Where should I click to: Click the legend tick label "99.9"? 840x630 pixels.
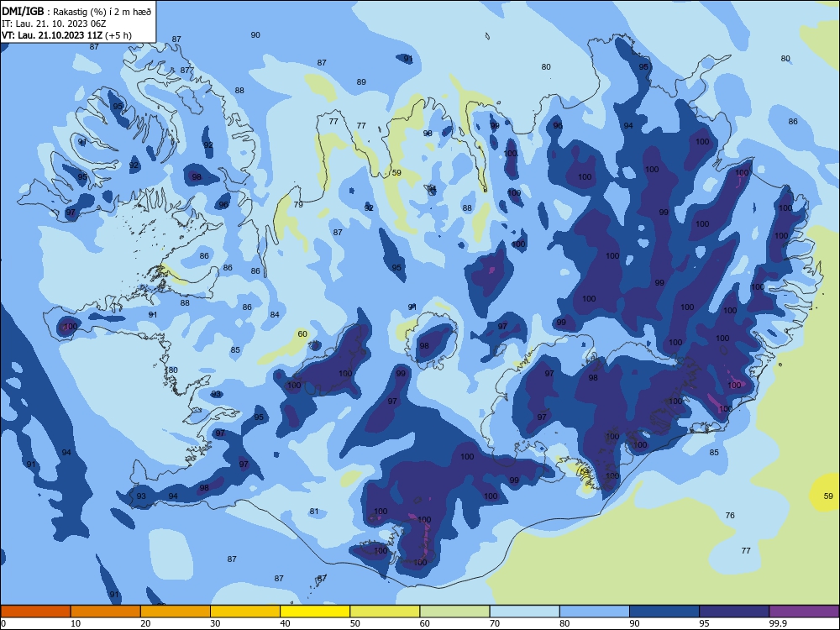point(778,623)
